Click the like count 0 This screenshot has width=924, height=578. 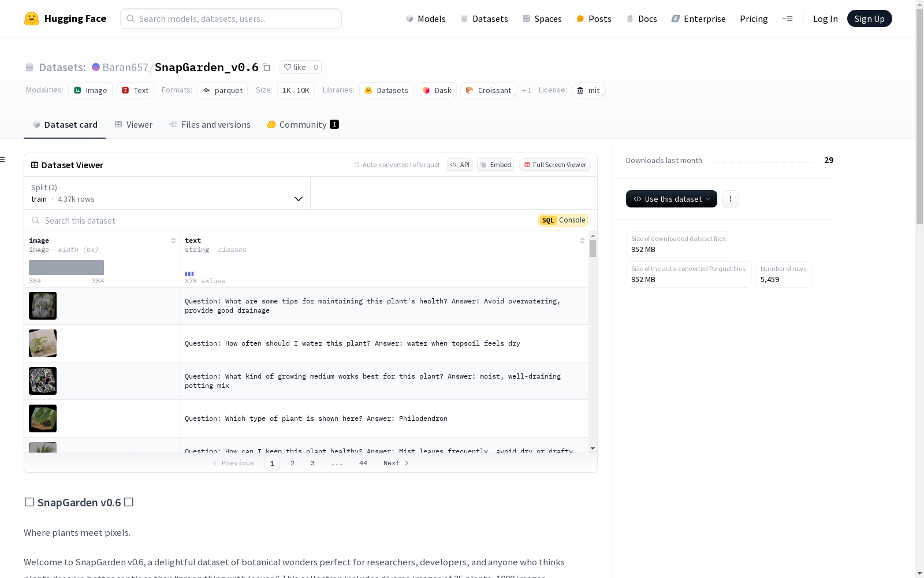[315, 67]
